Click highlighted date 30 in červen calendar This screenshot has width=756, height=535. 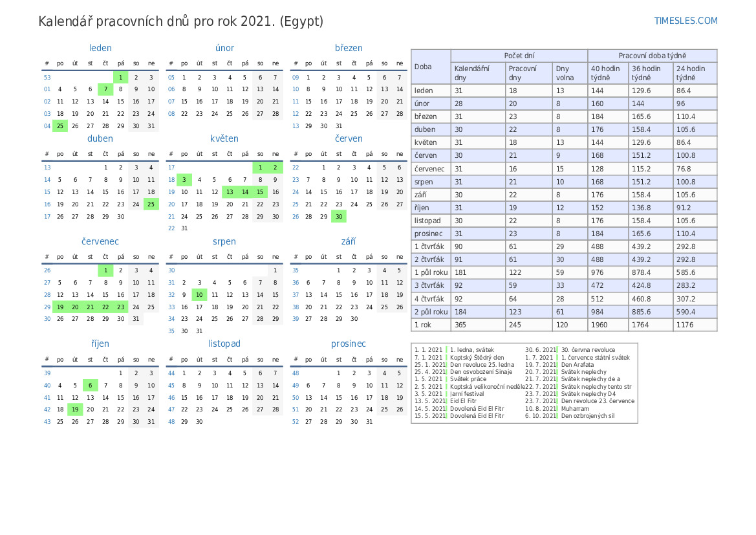338,216
